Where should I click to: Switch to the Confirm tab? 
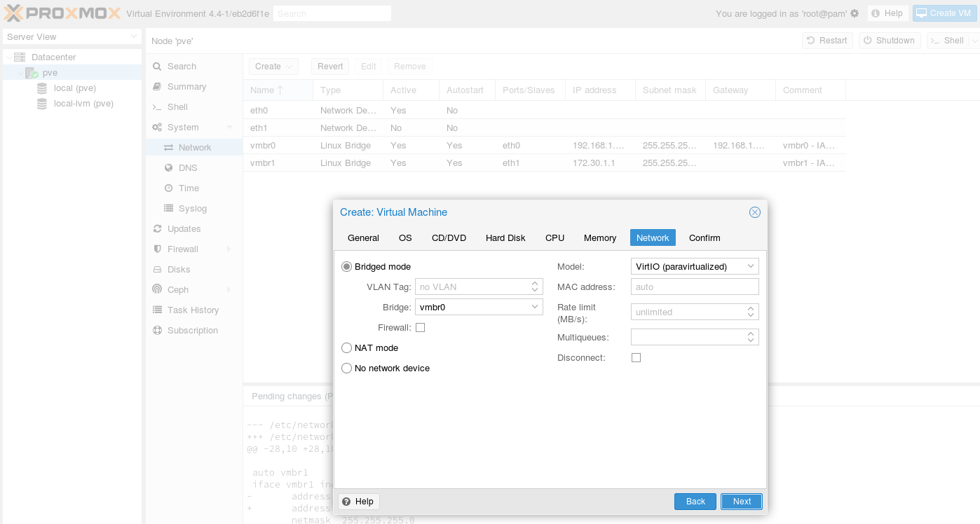pos(705,238)
